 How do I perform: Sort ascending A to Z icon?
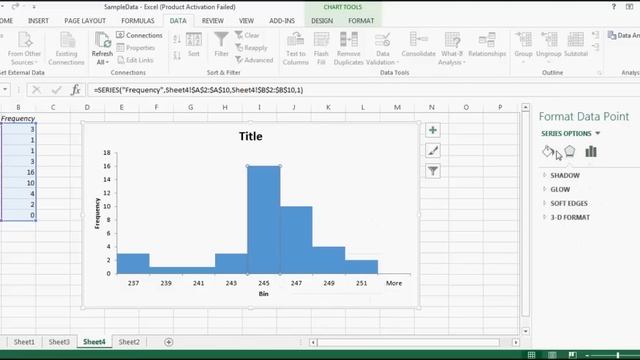pos(177,39)
